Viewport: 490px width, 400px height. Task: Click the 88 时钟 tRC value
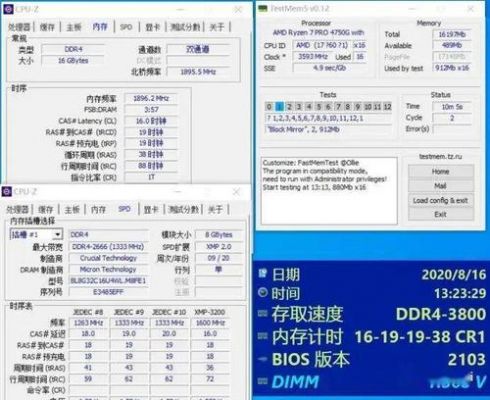pyautogui.click(x=151, y=166)
